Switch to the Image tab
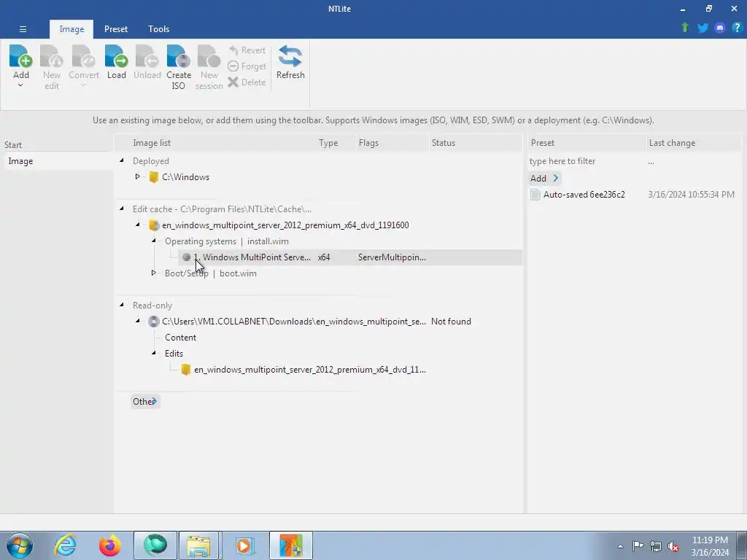This screenshot has height=560, width=747. (71, 29)
